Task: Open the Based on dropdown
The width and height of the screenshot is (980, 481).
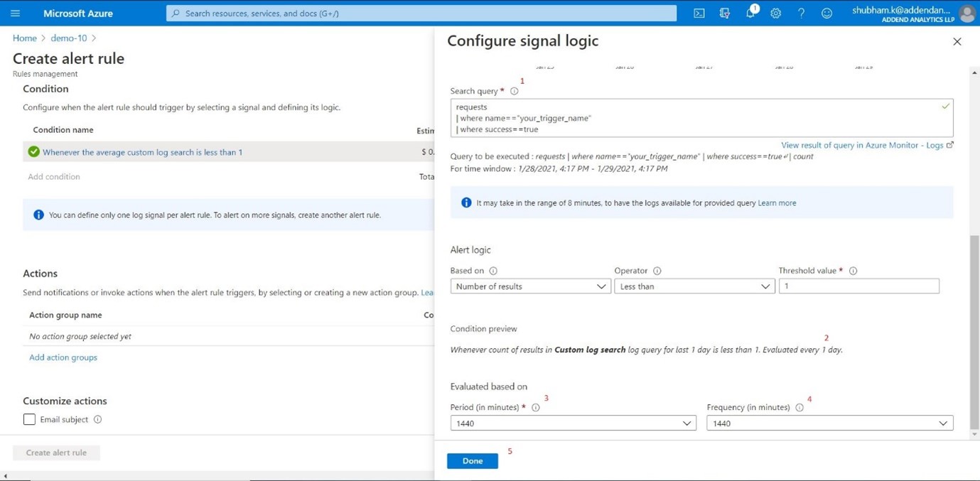Action: coord(530,286)
